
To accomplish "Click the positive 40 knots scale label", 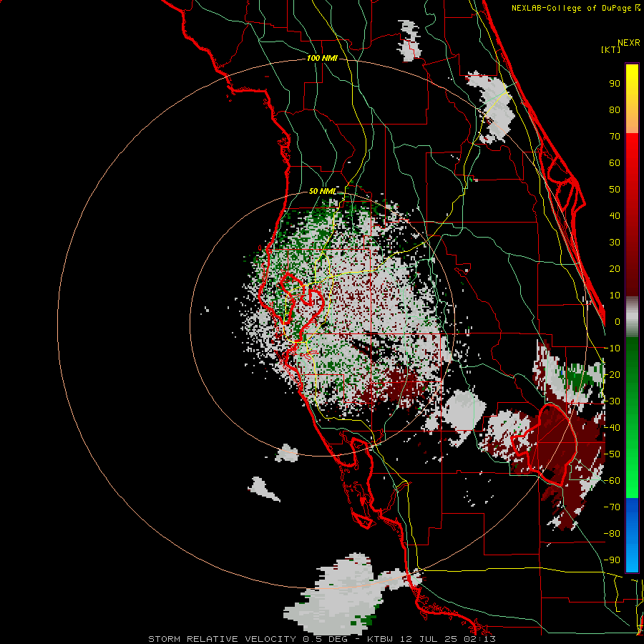I will (x=615, y=215).
